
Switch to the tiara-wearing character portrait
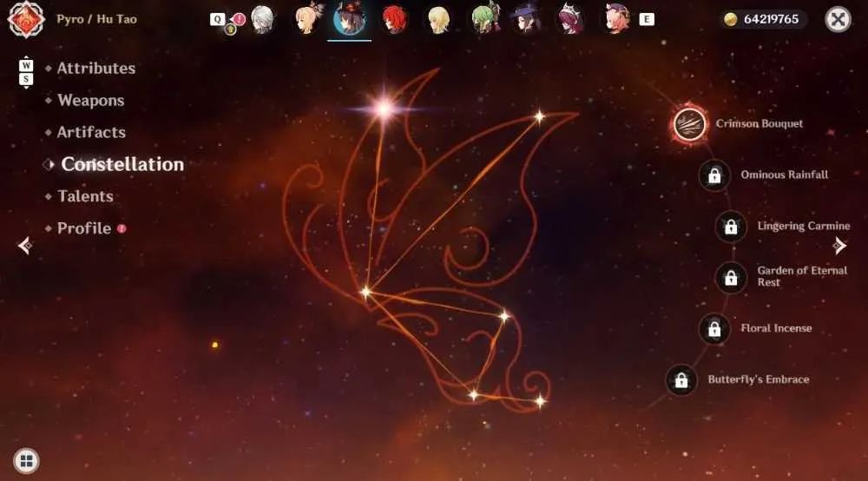571,18
